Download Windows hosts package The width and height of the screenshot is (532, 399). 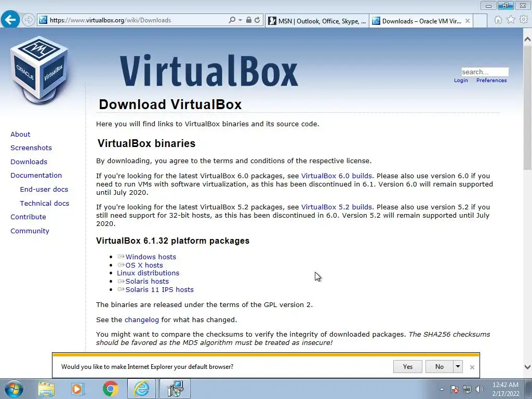click(x=151, y=257)
